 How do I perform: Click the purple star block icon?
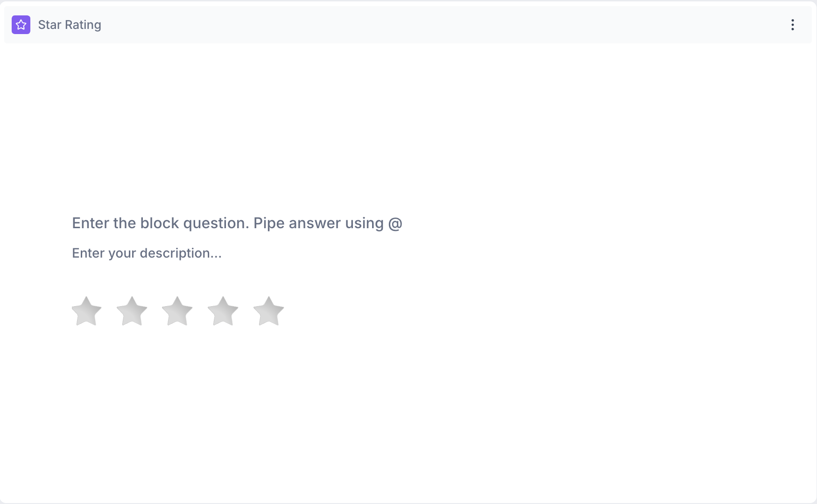21,25
